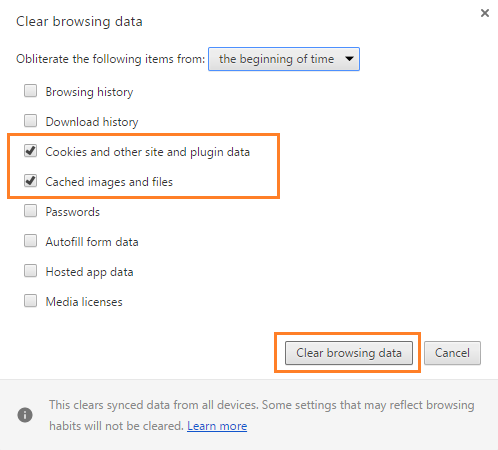The image size is (498, 450).
Task: Enable the Download history option
Action: click(x=30, y=121)
